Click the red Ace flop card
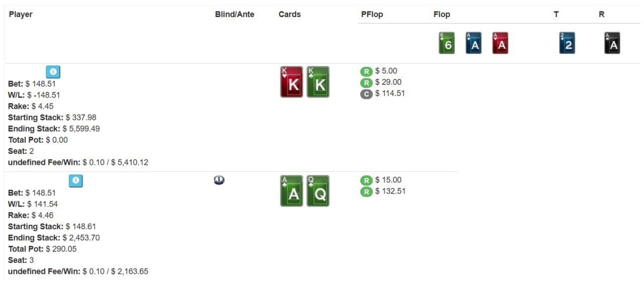This screenshot has height=284, width=644. [500, 43]
